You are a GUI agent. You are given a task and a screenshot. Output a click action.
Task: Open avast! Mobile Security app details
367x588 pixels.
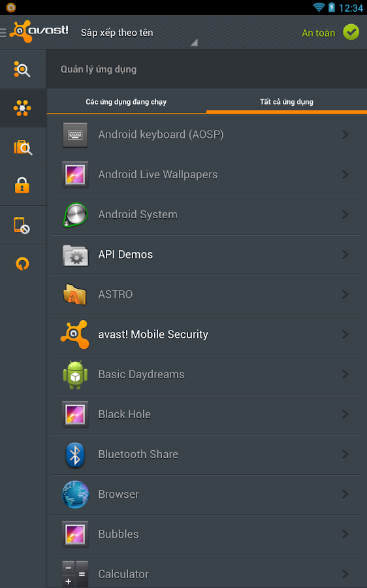coord(206,335)
